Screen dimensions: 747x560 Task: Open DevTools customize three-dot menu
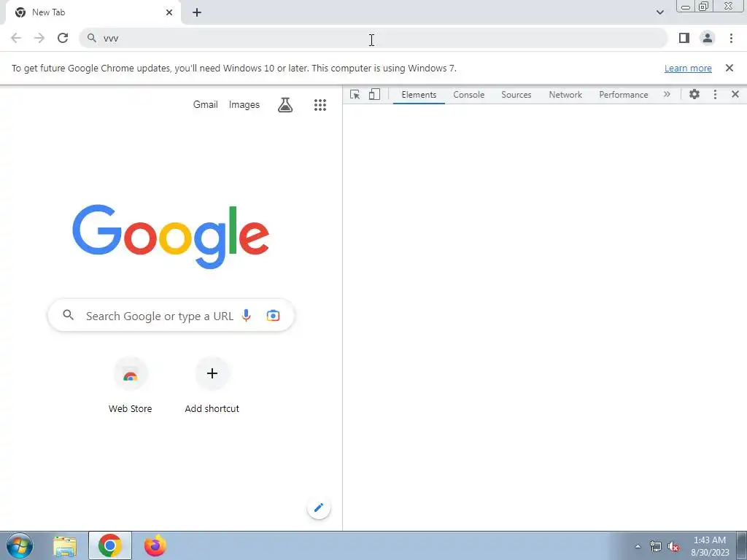(715, 94)
